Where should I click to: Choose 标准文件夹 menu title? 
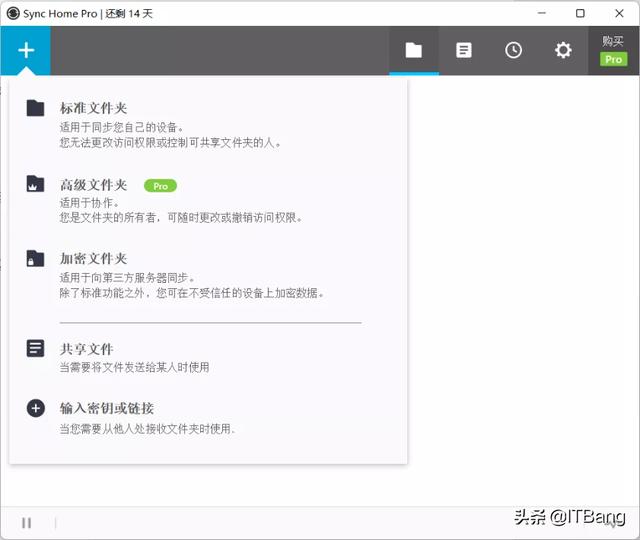pos(93,108)
